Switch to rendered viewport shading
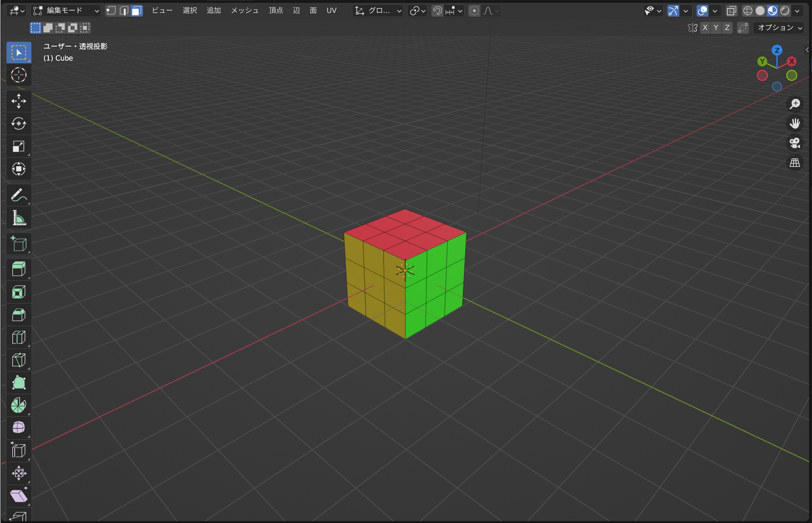Screen dimensions: 812x523 click(785, 11)
